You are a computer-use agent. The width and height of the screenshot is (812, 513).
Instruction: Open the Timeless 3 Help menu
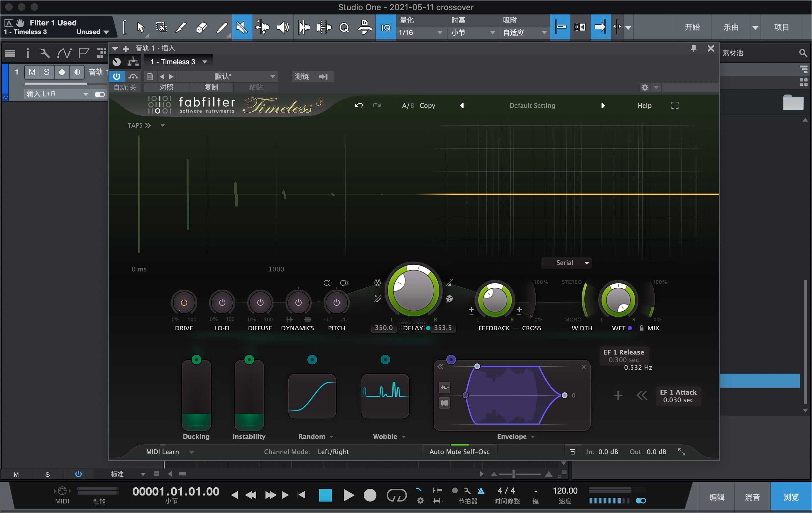click(644, 105)
